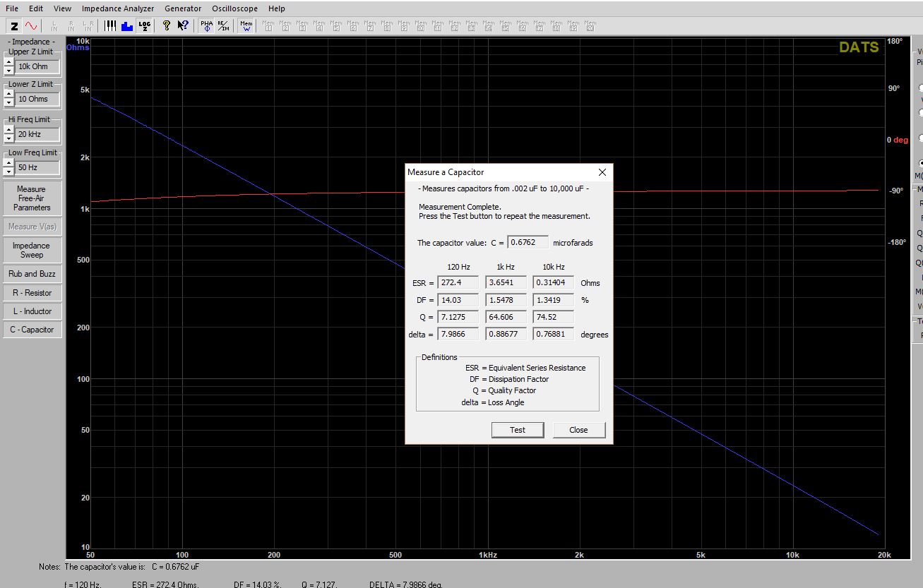Open the Impedance Analyzer menu
This screenshot has width=923, height=588.
pos(117,8)
